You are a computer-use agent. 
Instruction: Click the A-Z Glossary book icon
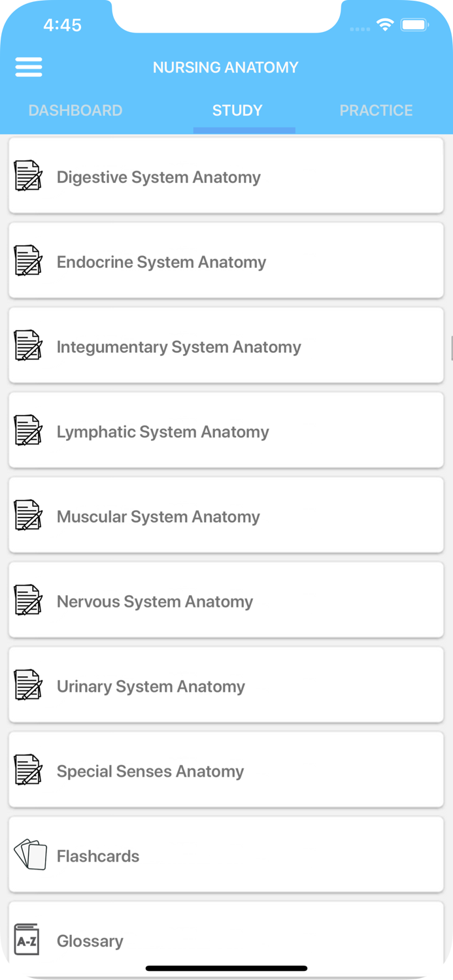point(28,939)
